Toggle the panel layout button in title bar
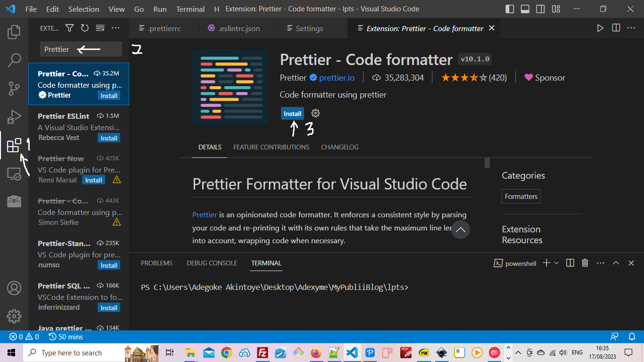The width and height of the screenshot is (644, 362). click(525, 9)
